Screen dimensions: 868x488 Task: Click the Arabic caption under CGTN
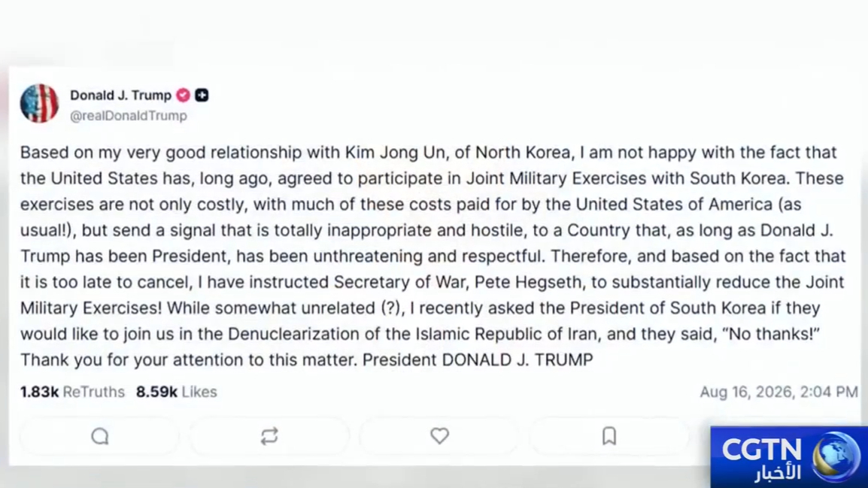[x=777, y=473]
